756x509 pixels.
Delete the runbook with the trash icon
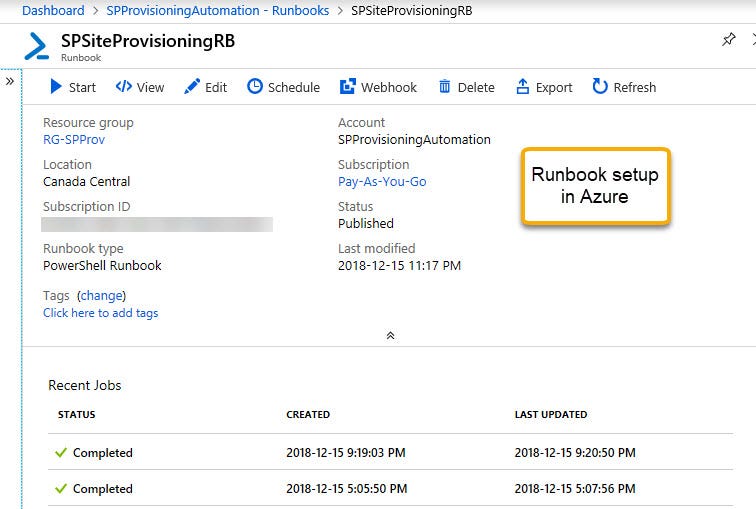445,87
